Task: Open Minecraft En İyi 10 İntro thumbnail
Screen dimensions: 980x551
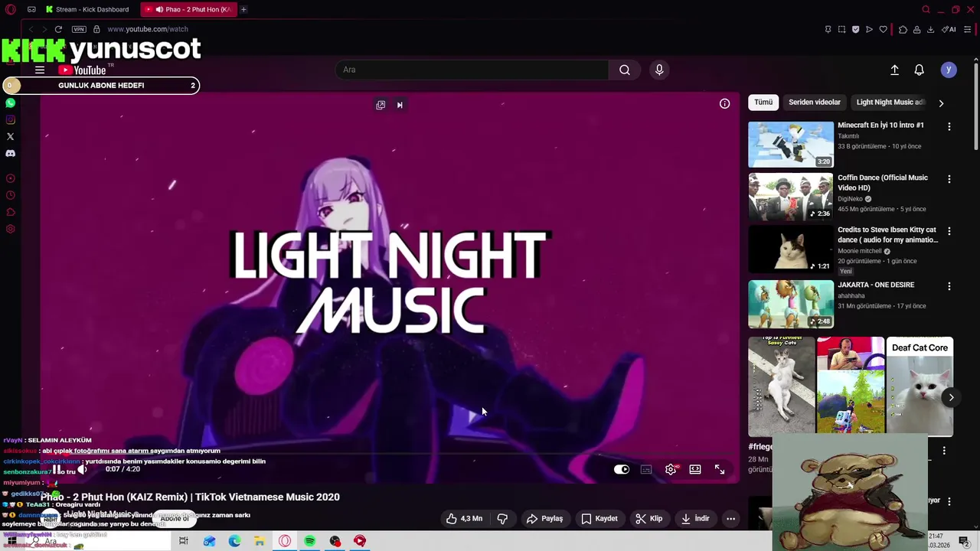Action: tap(791, 144)
